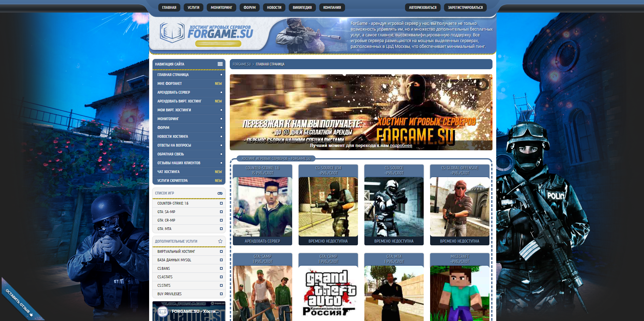Screen dimensions: 644x321
Task: Click the ЗАРЕГИСТРИРОВАТЬСЯ button
Action: (465, 7)
